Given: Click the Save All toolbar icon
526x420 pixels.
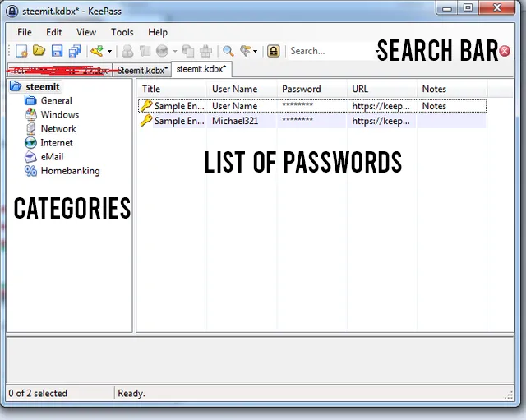Looking at the screenshot, I should 75,51.
